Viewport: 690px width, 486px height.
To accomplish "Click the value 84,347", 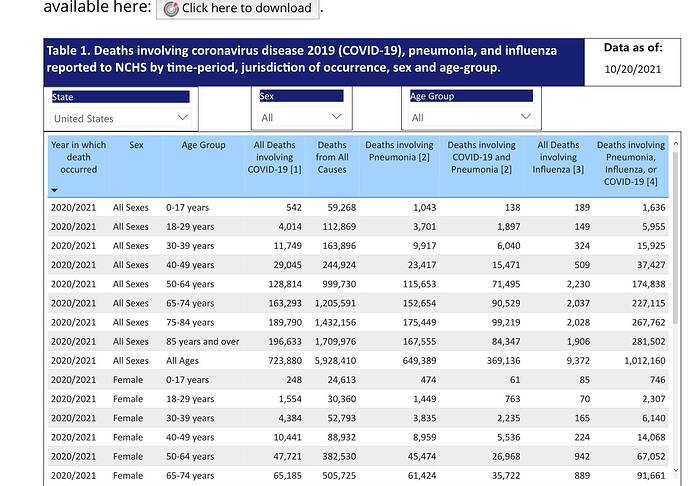I will [506, 342].
